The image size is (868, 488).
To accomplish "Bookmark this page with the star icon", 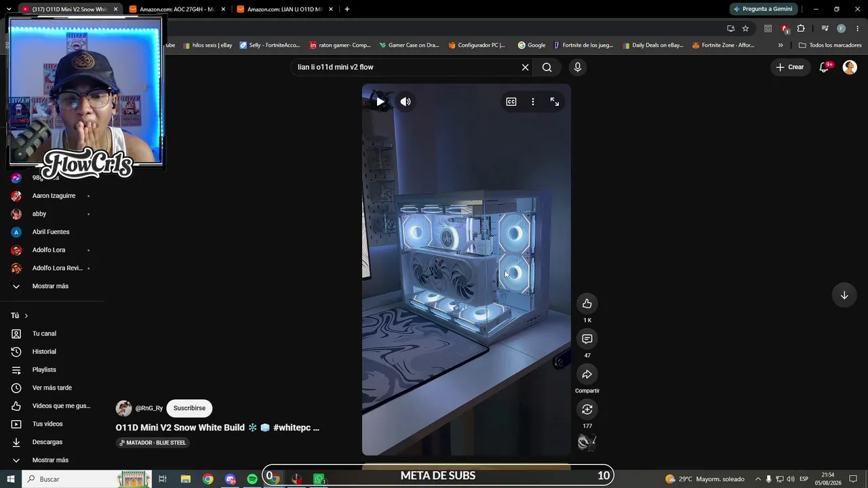I will point(745,28).
